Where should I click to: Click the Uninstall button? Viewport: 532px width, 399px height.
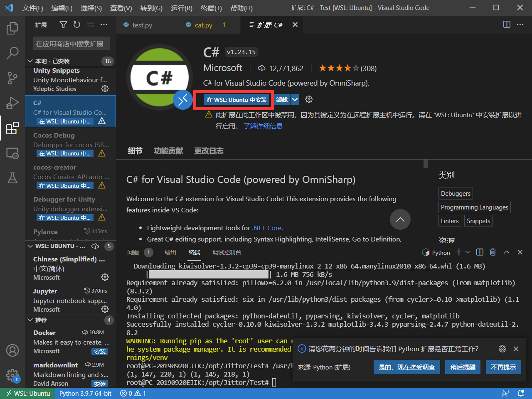pos(282,99)
